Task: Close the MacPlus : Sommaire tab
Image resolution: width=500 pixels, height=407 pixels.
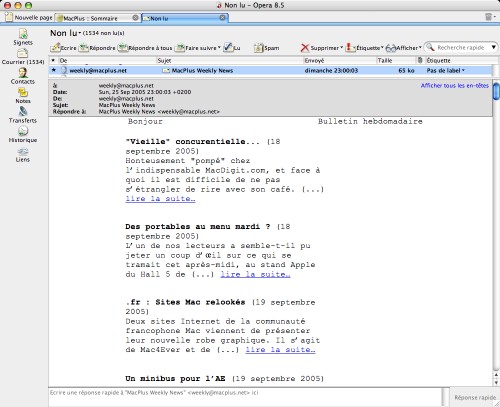Action: 135,18
